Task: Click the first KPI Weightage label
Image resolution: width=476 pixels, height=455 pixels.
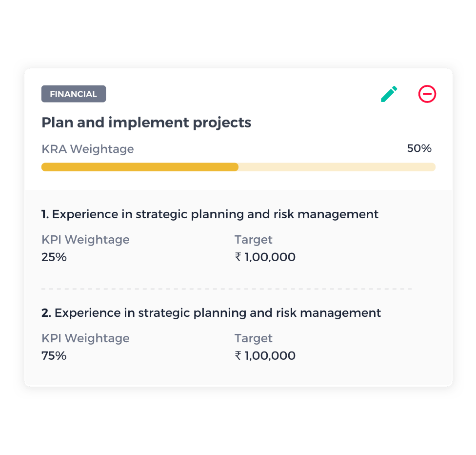Action: click(86, 240)
